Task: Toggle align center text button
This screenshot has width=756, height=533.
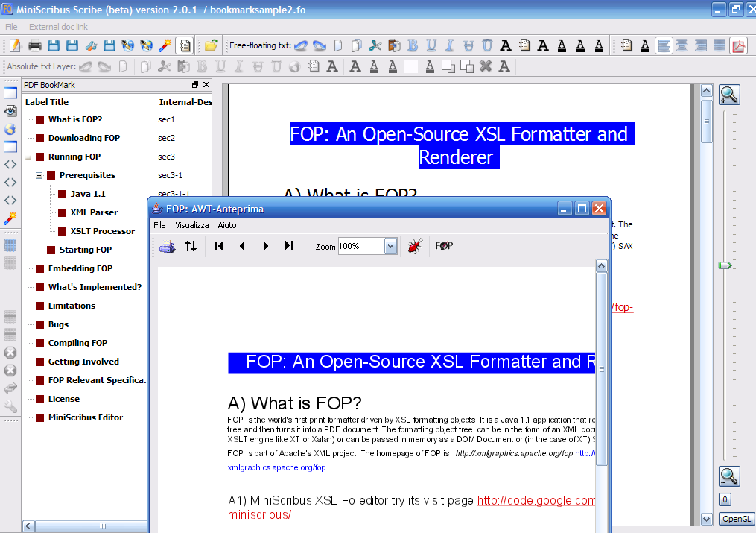Action: point(682,45)
